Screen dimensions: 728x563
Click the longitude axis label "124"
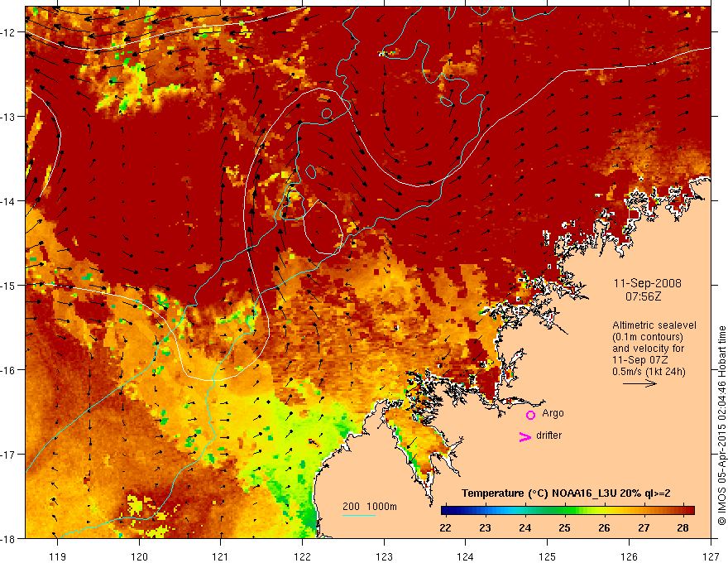click(466, 556)
